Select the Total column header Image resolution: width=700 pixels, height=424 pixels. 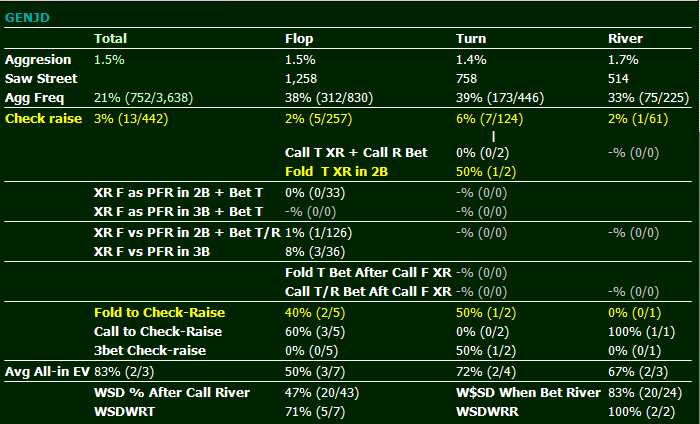(110, 39)
